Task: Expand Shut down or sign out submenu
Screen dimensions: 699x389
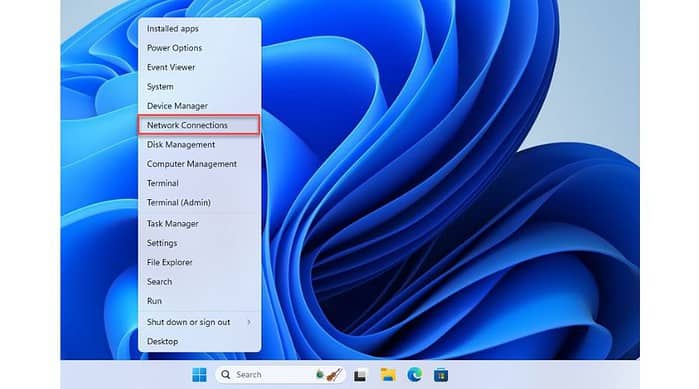Action: (199, 322)
